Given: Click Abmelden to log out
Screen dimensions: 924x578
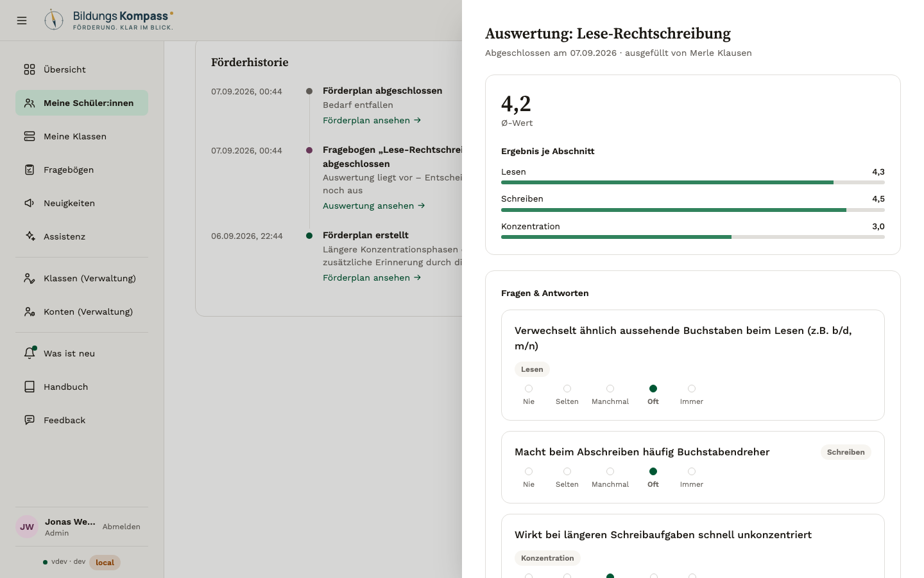Looking at the screenshot, I should pyautogui.click(x=121, y=527).
